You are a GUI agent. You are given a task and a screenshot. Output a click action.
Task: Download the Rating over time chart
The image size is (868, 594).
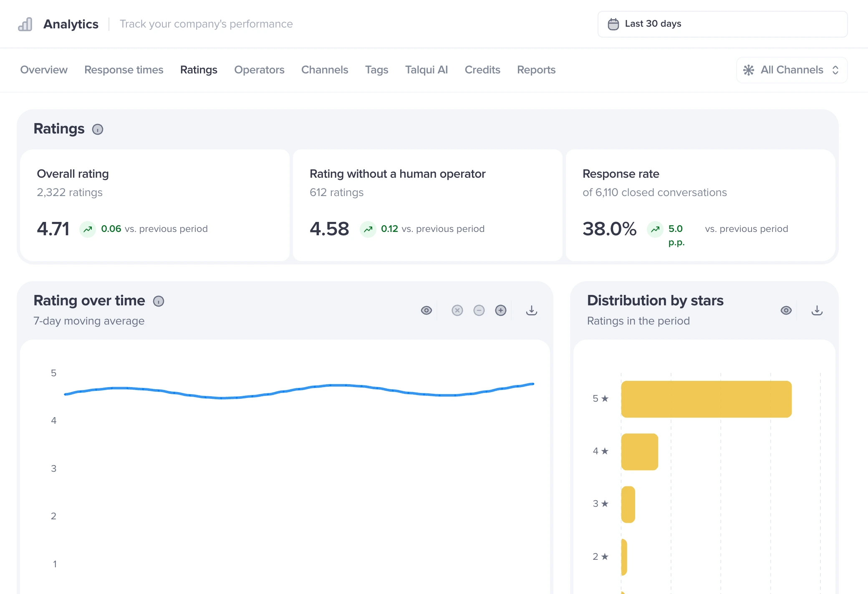click(532, 310)
